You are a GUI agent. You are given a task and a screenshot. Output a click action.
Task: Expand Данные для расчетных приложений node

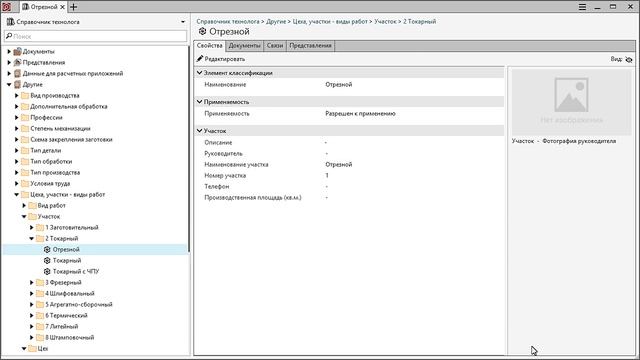[9, 73]
